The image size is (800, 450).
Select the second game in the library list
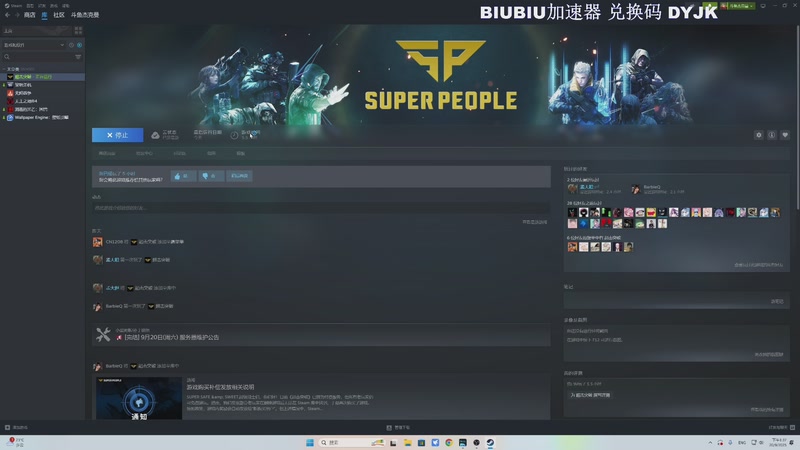click(43, 85)
